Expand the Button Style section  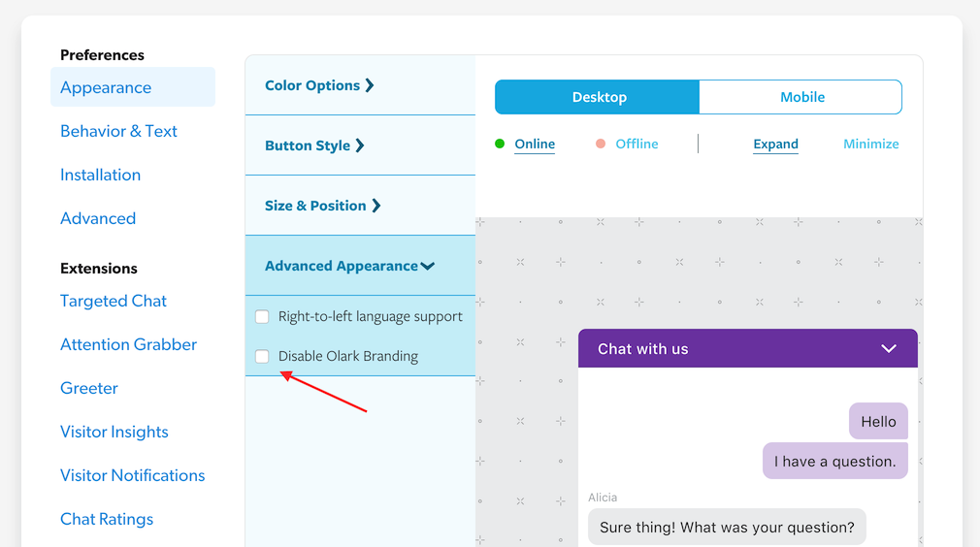[314, 145]
